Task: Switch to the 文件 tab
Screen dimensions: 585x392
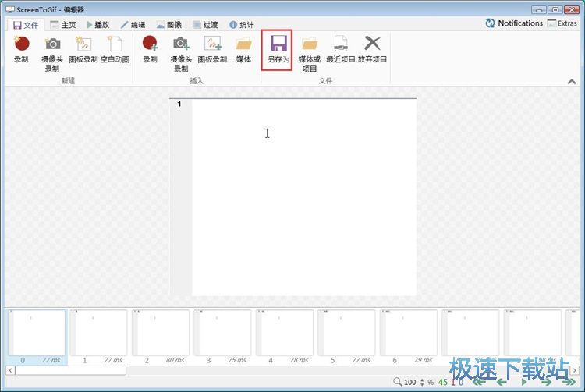Action: (x=26, y=25)
